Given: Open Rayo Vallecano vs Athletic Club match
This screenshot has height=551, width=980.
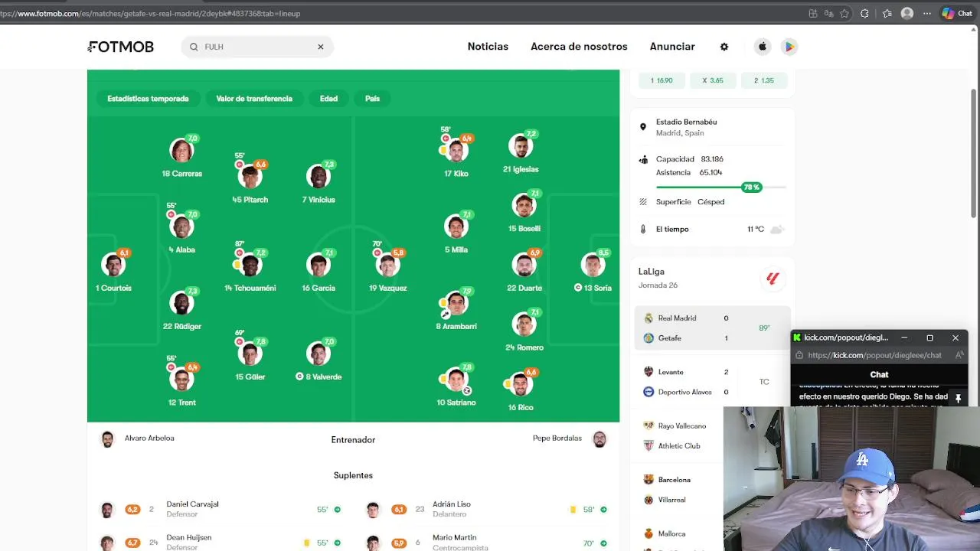Looking at the screenshot, I should [678, 436].
